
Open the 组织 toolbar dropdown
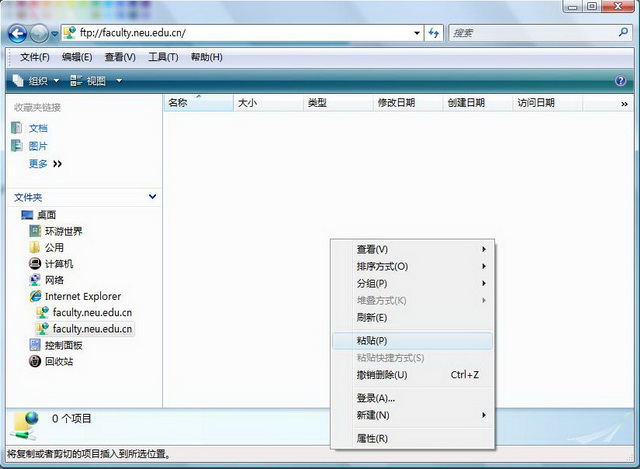(x=36, y=81)
